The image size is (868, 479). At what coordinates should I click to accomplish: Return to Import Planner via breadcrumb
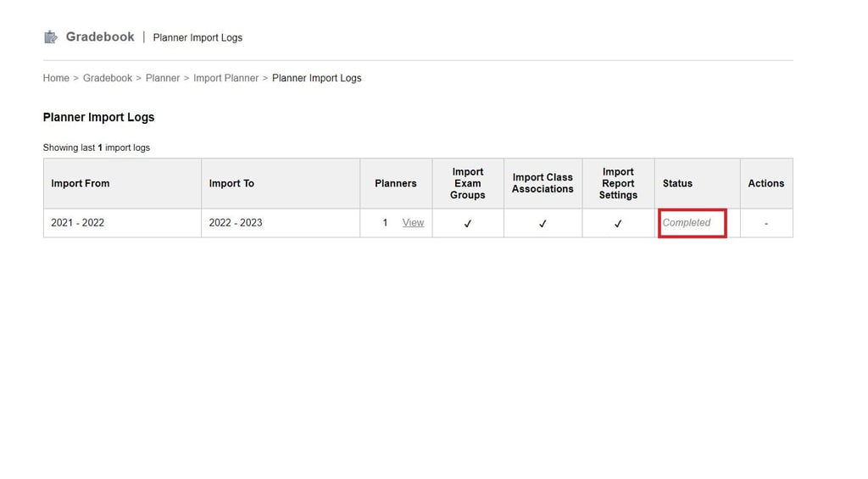225,78
